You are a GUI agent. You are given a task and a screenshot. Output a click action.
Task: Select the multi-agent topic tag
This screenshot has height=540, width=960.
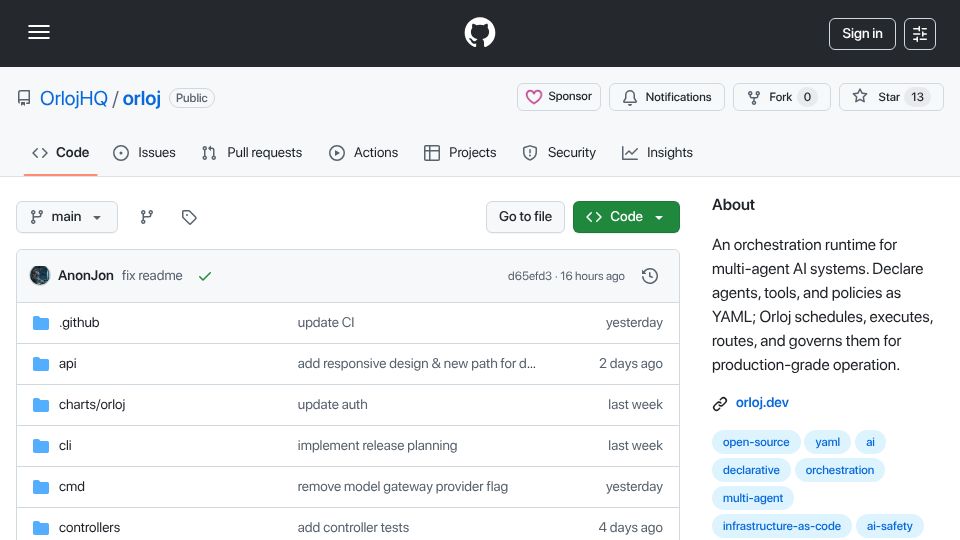tap(752, 498)
